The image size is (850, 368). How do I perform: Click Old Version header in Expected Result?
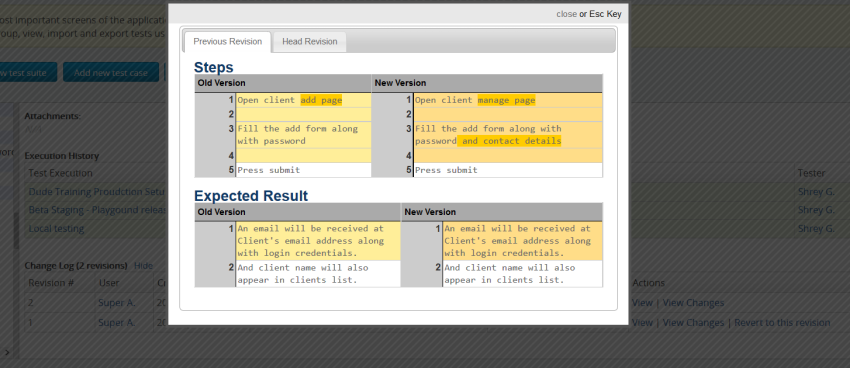coord(221,212)
